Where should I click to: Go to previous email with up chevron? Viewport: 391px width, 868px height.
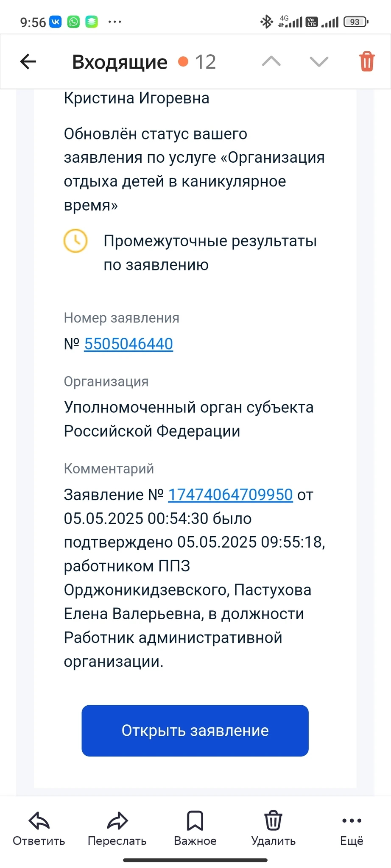click(271, 62)
